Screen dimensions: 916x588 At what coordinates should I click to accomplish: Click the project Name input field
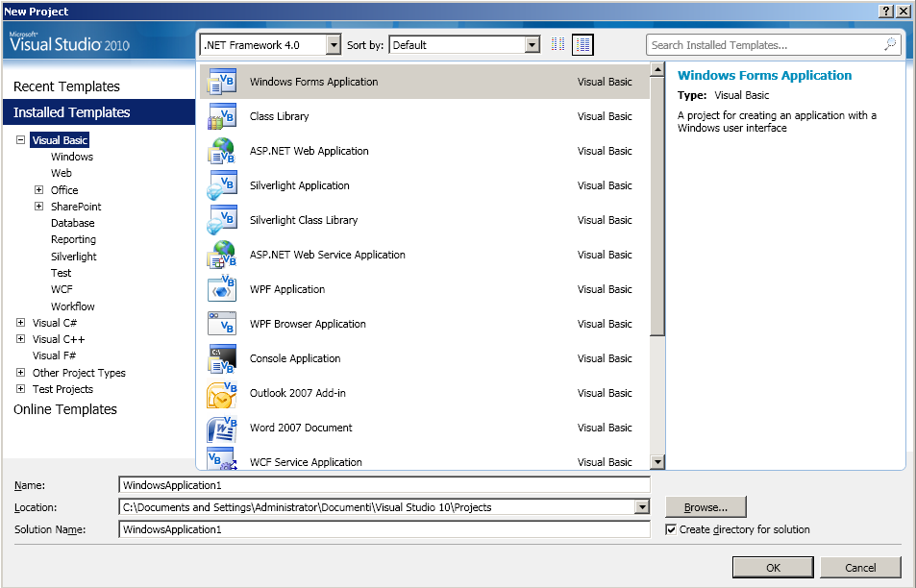(x=384, y=484)
